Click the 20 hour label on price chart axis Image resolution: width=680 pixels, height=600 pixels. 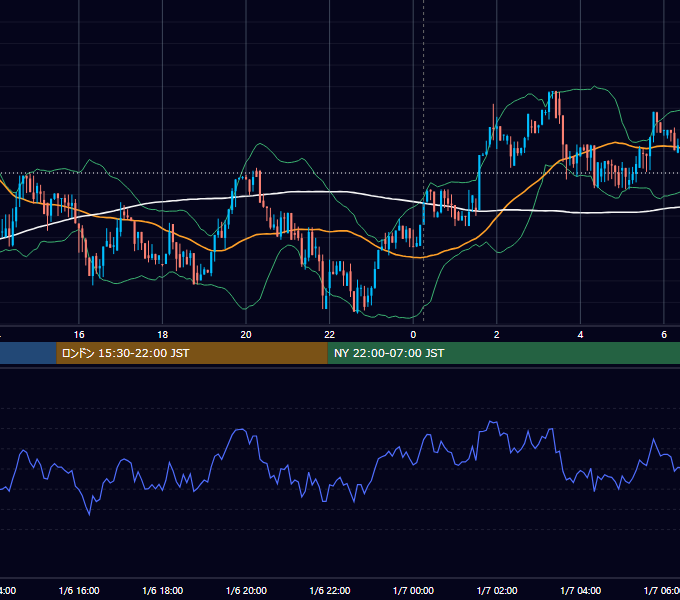[246, 335]
